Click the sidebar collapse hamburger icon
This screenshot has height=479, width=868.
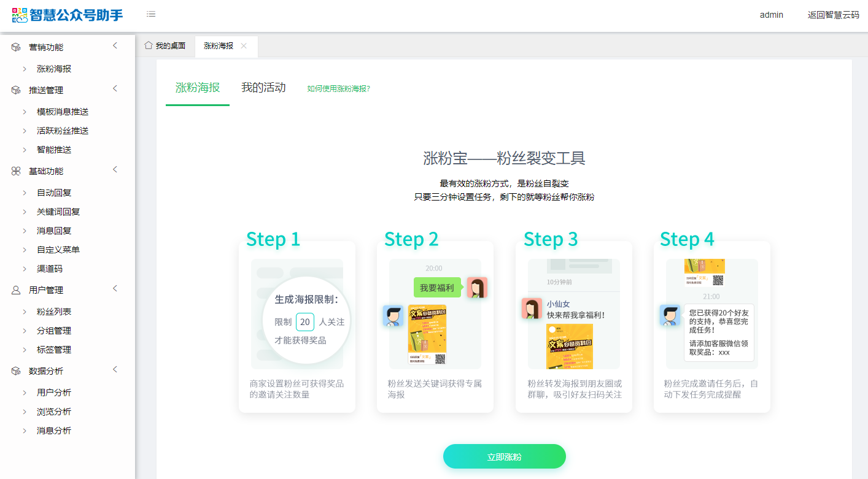[x=151, y=14]
